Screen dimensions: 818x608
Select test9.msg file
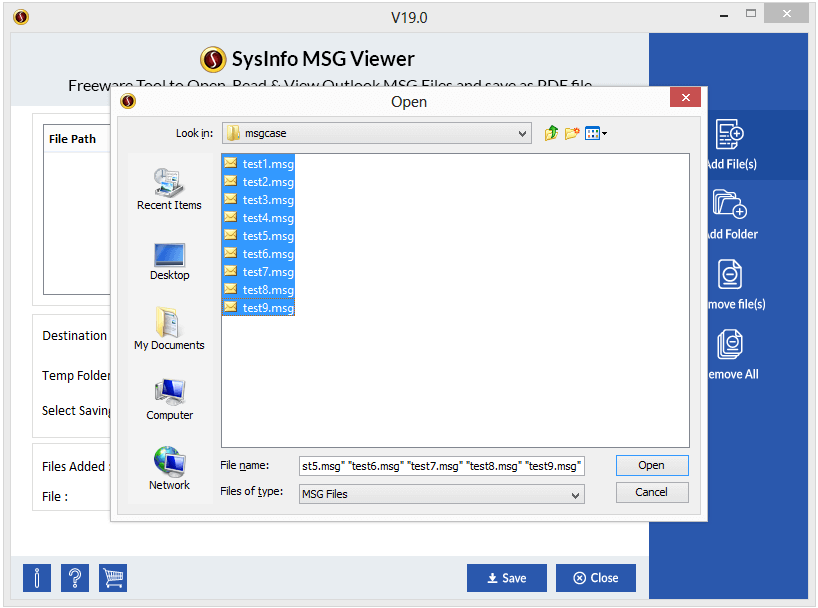click(259, 308)
